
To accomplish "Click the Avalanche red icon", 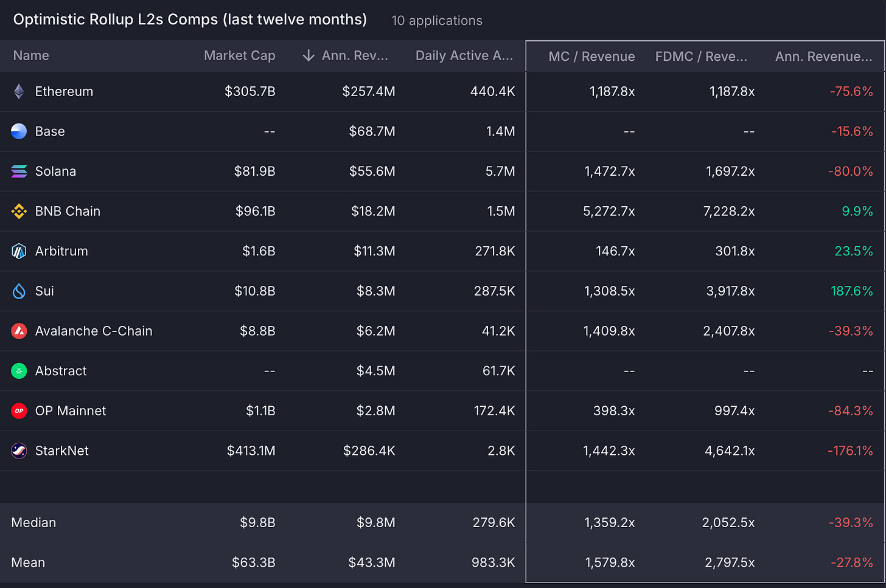I will [19, 331].
